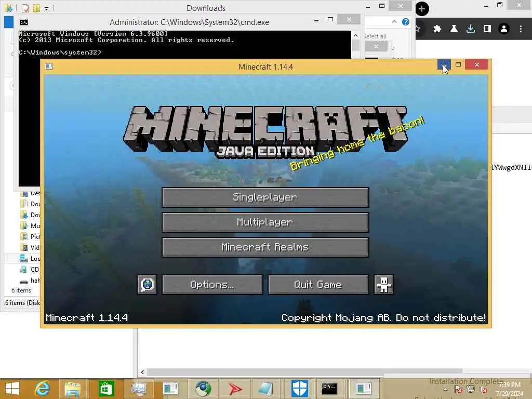The image size is (532, 399).
Task: Open the browser Labs flask icon
Action: point(454,29)
